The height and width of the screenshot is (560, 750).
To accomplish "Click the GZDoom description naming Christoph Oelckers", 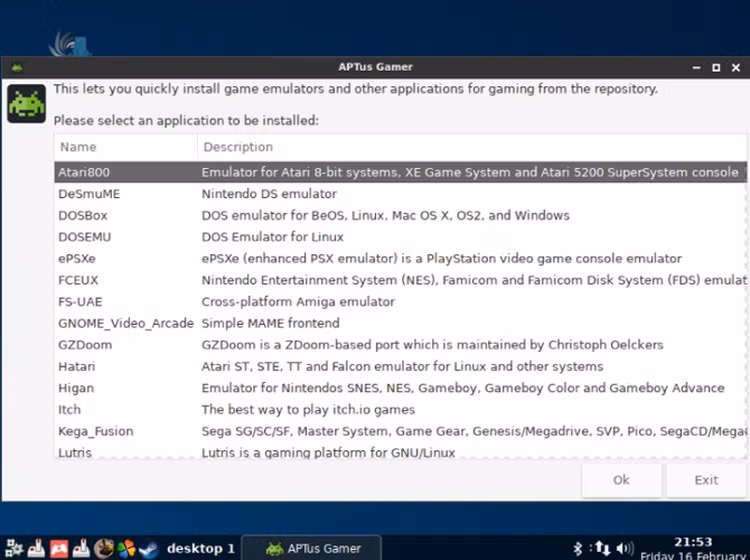I will click(432, 345).
